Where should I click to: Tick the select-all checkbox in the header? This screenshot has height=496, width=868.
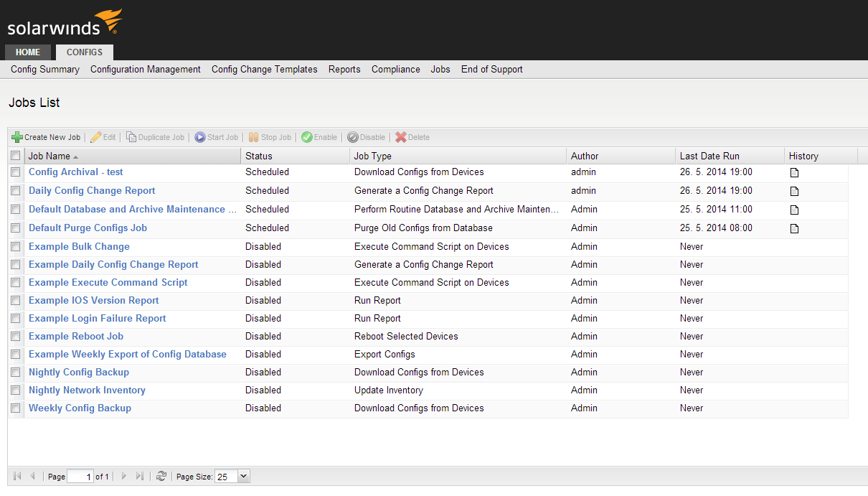pos(15,156)
